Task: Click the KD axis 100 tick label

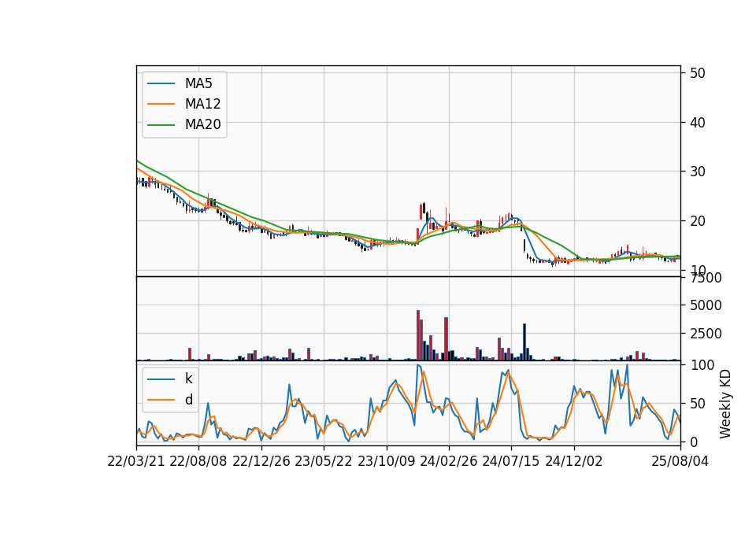Action: click(x=702, y=365)
